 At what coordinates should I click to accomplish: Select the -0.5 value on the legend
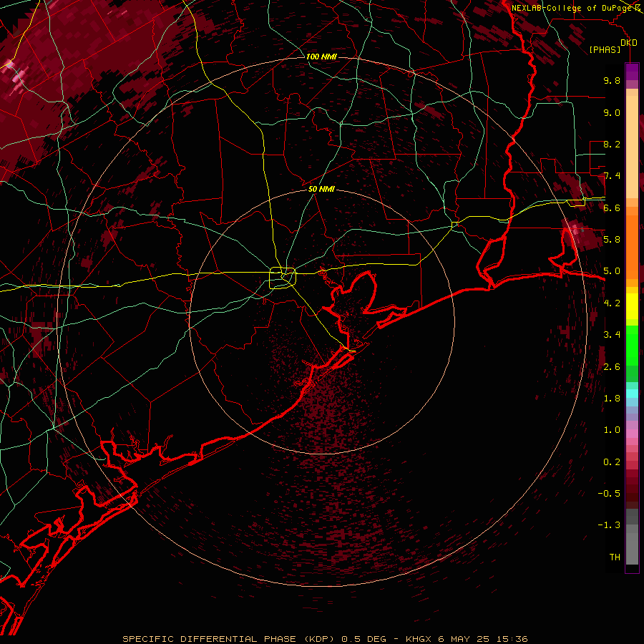coord(609,493)
